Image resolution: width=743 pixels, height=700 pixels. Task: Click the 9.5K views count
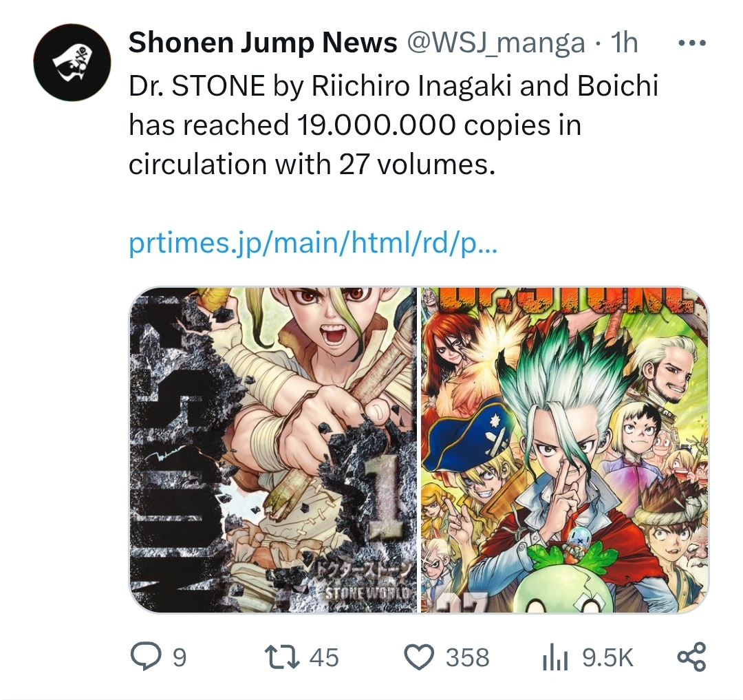point(607,658)
